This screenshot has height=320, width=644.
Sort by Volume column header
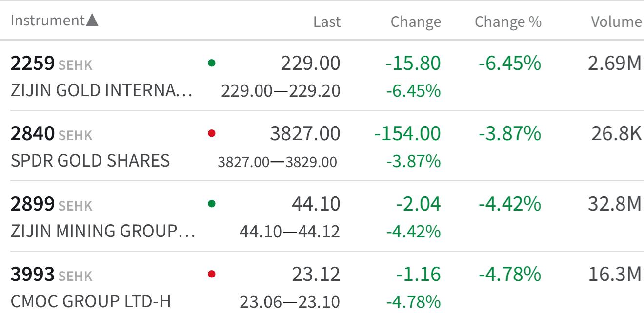616,22
